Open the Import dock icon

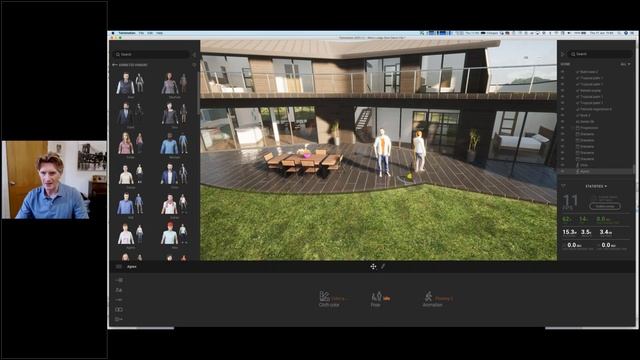[x=119, y=280]
